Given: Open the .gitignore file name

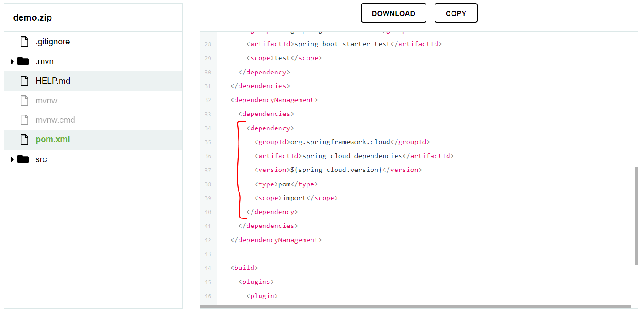Looking at the screenshot, I should click(x=53, y=42).
